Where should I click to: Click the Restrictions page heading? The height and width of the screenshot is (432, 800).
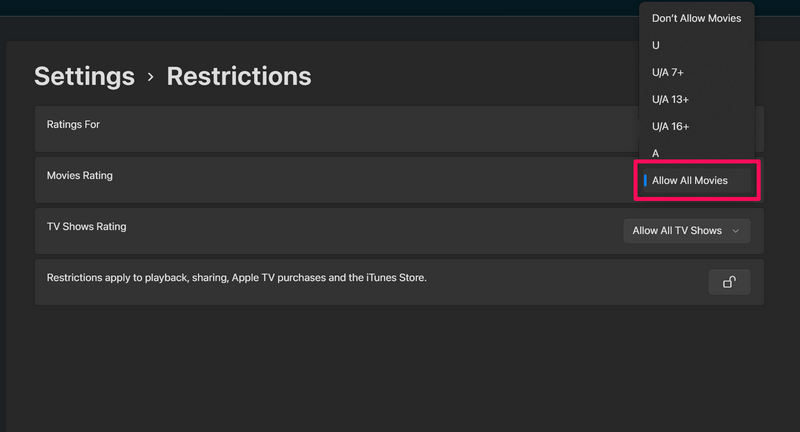click(239, 76)
